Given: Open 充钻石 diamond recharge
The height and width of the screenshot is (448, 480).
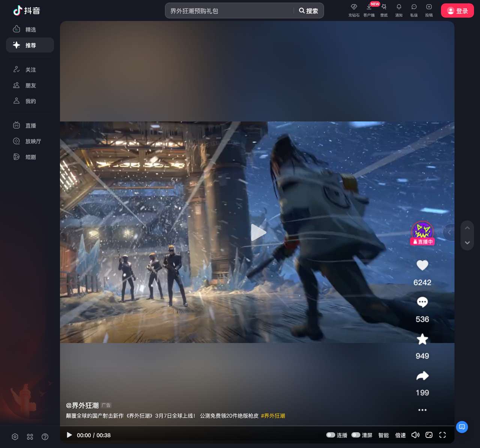Looking at the screenshot, I should 354,10.
